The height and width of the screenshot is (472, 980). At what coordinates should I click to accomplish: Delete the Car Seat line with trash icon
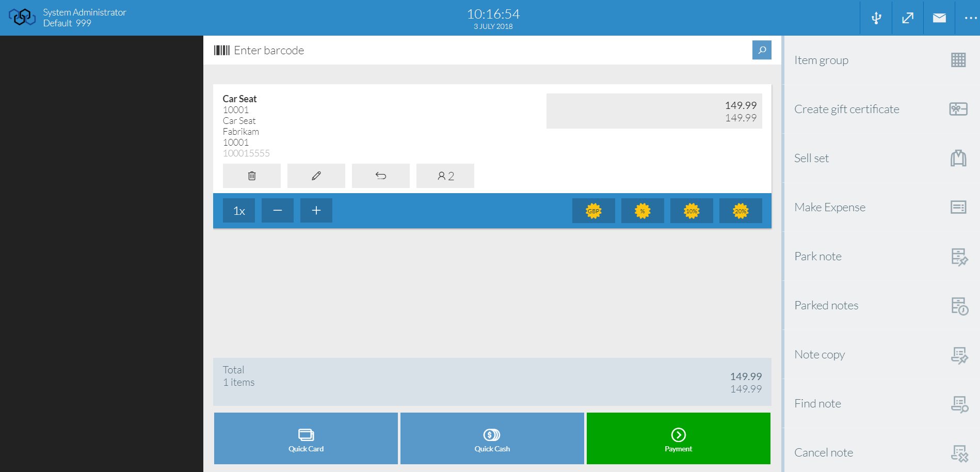[252, 176]
